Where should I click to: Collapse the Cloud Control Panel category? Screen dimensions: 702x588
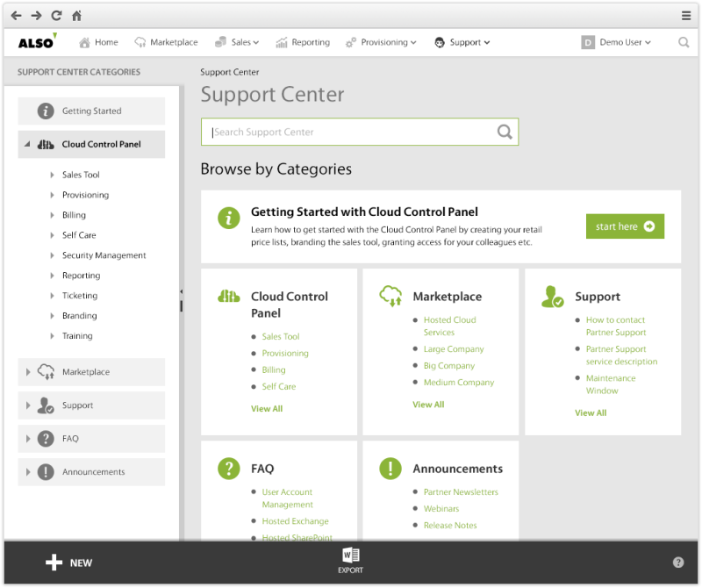[27, 145]
